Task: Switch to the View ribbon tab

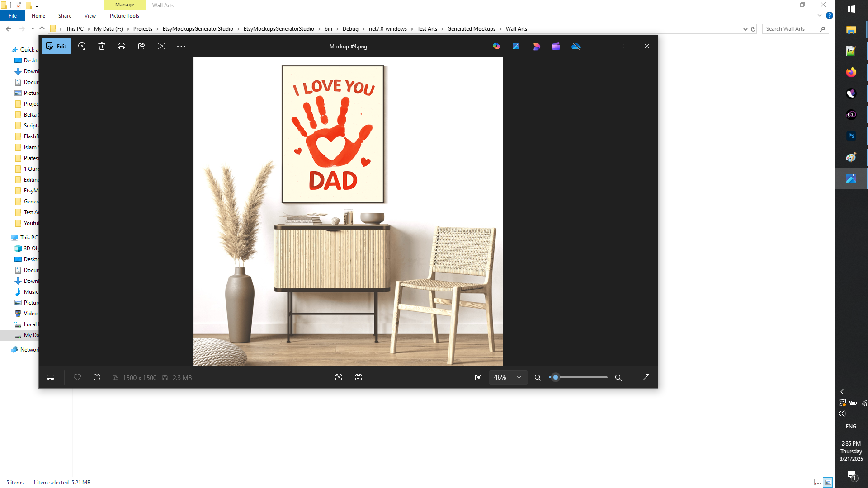Action: pos(90,15)
